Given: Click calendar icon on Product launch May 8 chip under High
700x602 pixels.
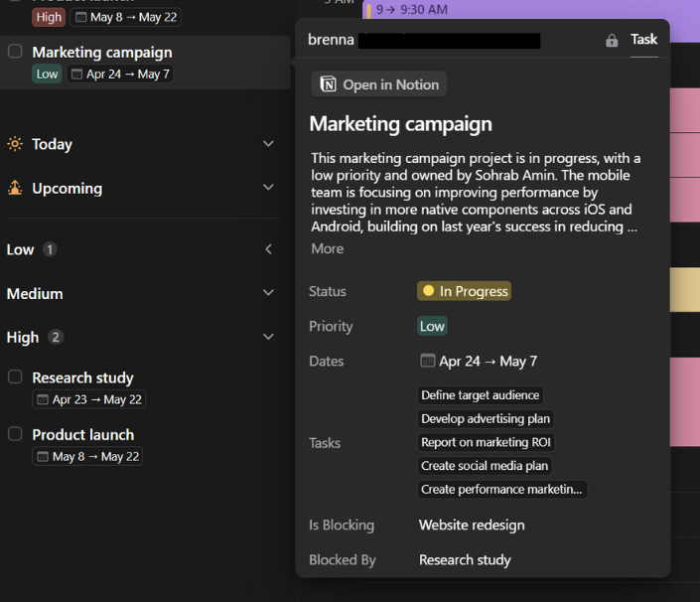Looking at the screenshot, I should pyautogui.click(x=43, y=456).
